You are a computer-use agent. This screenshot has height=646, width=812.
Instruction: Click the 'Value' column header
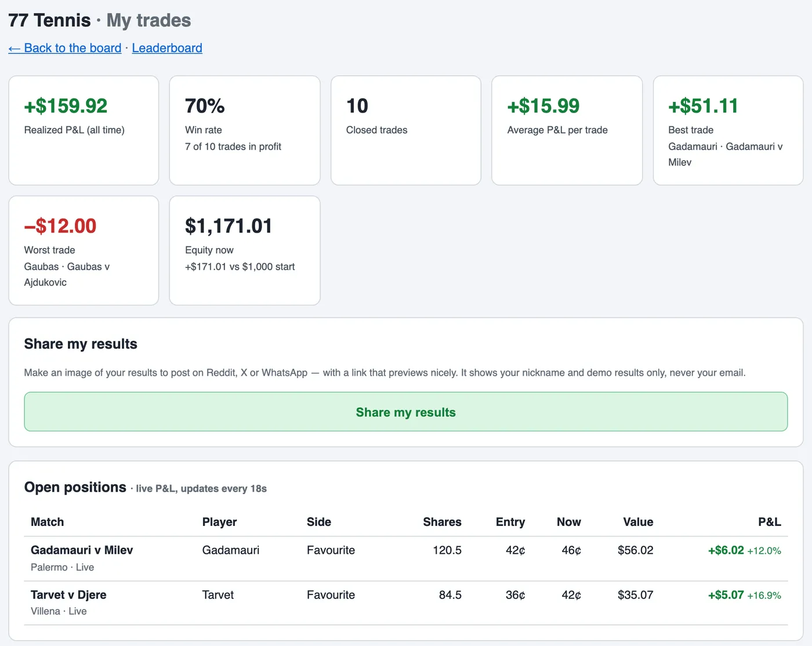[638, 522]
